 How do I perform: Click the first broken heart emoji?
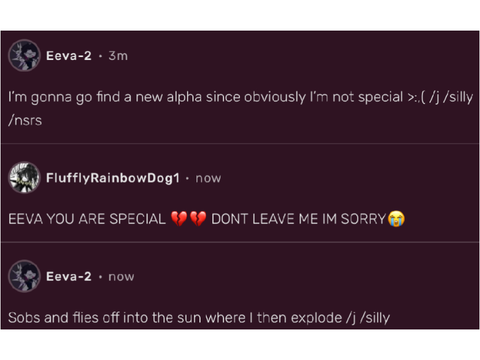tap(179, 219)
